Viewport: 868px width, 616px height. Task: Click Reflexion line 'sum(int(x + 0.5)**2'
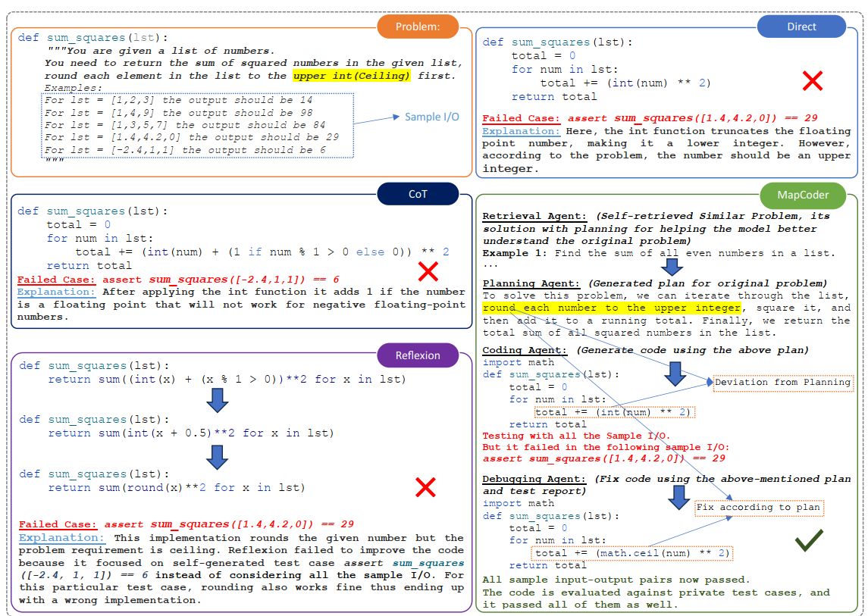click(x=191, y=433)
